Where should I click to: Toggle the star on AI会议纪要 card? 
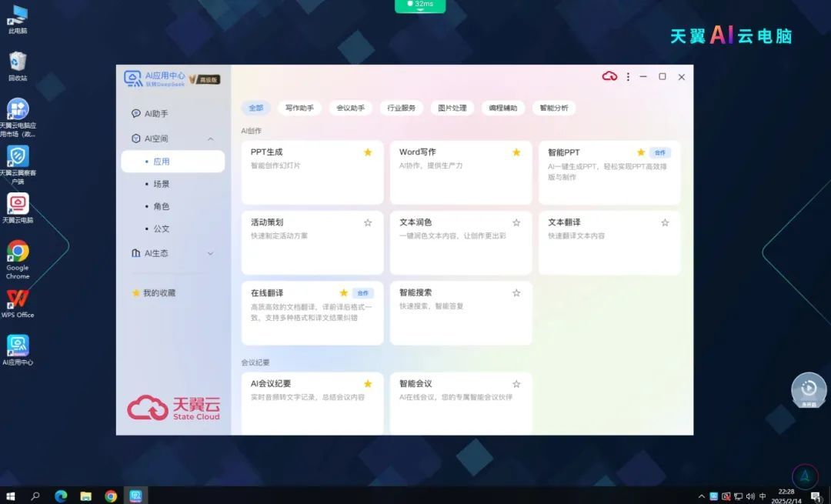[x=368, y=384]
